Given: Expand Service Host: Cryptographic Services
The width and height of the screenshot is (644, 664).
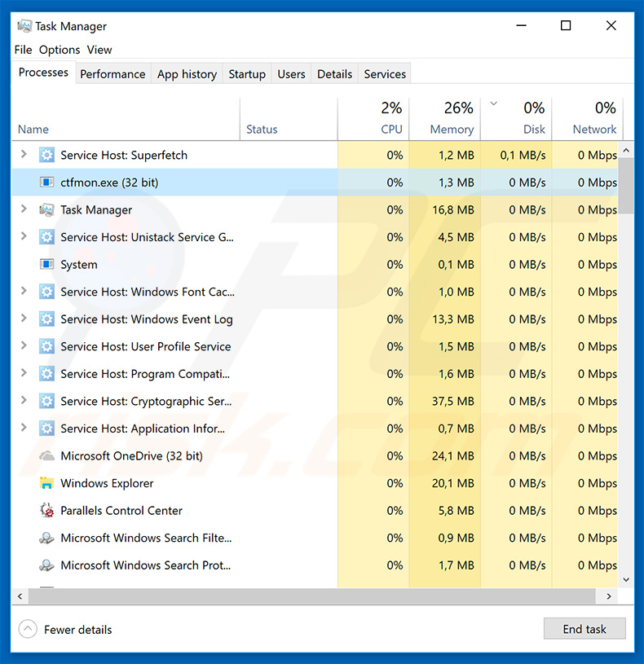Looking at the screenshot, I should (x=24, y=401).
